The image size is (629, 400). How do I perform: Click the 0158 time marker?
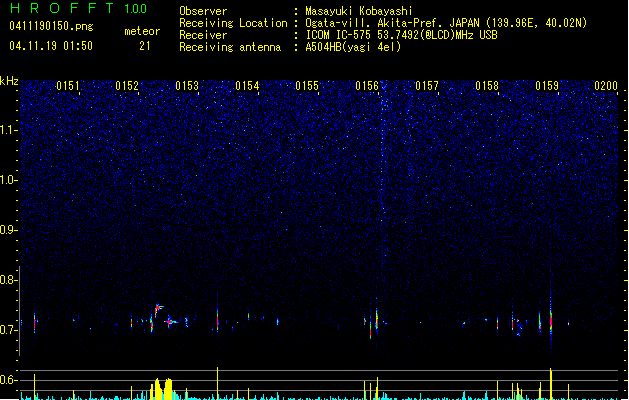click(487, 86)
